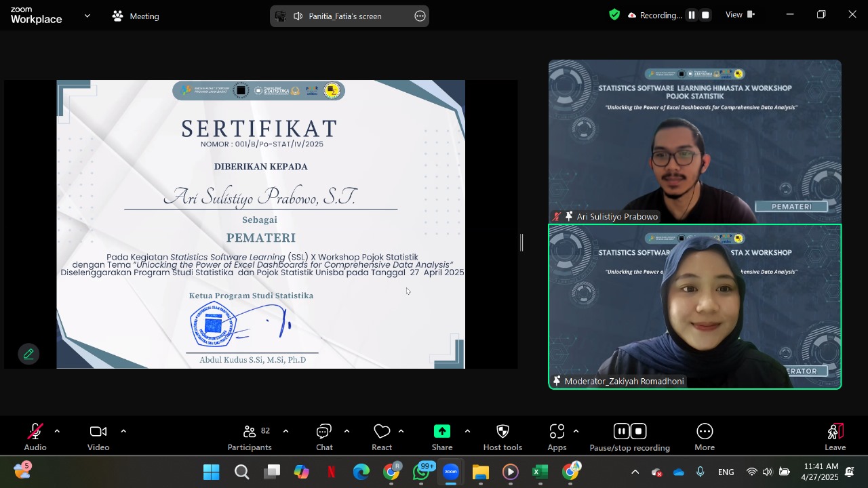
Task: Expand participants options arrow
Action: [285, 431]
